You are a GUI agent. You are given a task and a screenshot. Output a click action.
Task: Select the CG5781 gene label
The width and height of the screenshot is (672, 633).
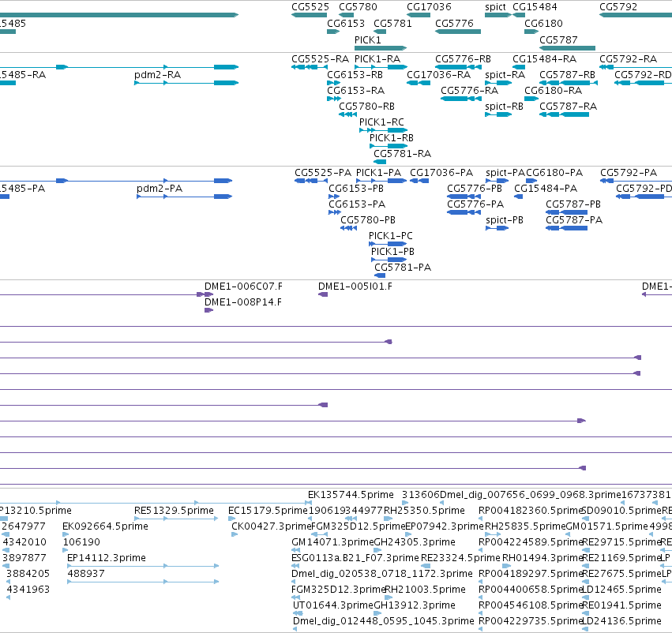392,23
